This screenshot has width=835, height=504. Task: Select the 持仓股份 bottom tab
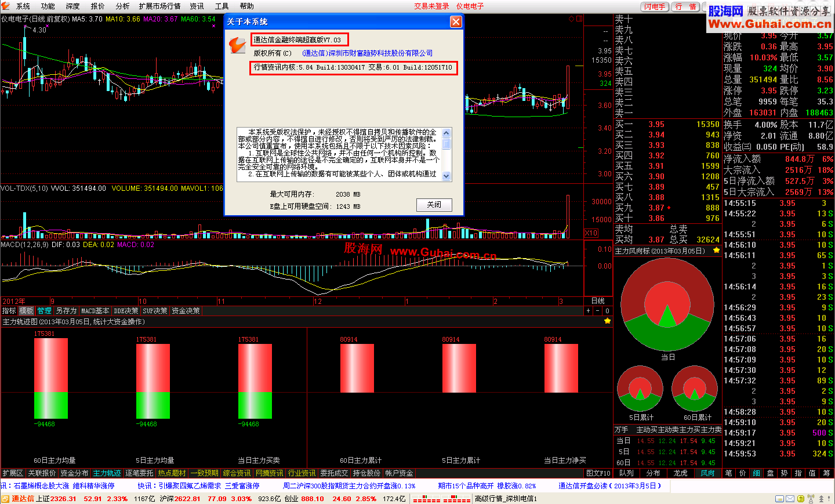coord(366,473)
